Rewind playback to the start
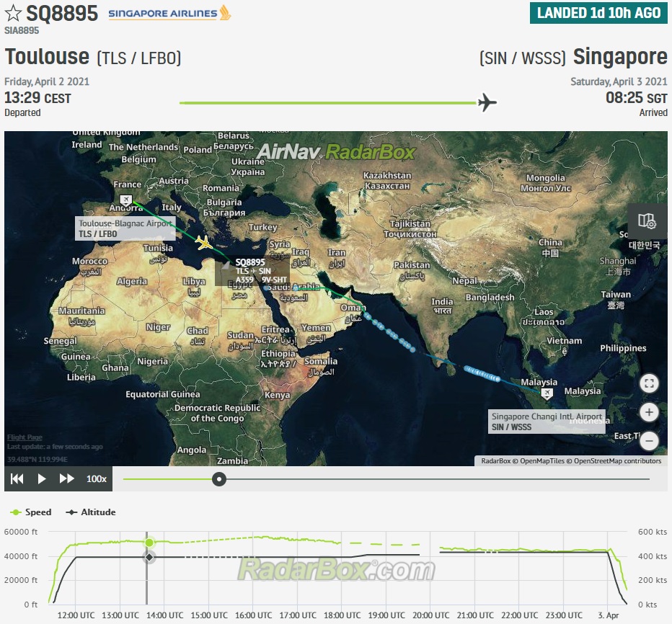This screenshot has width=672, height=624. (17, 478)
